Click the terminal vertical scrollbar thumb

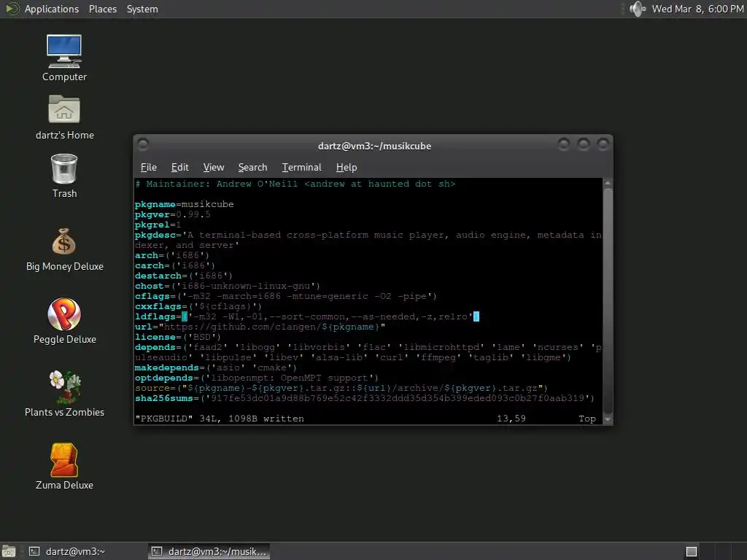pos(608,301)
